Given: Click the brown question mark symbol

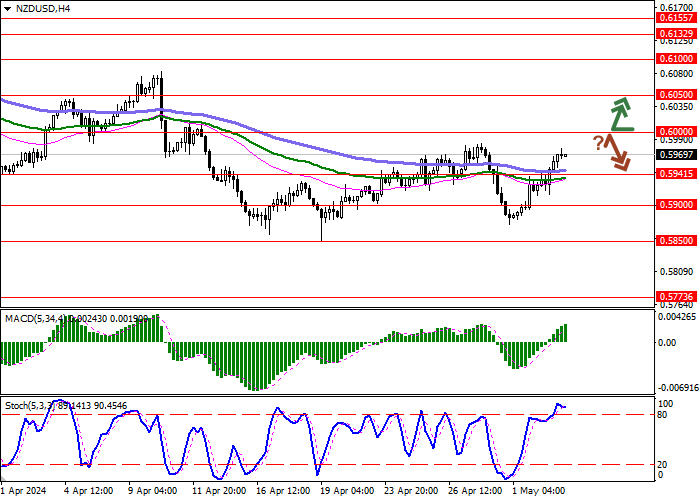Looking at the screenshot, I should click(x=598, y=143).
